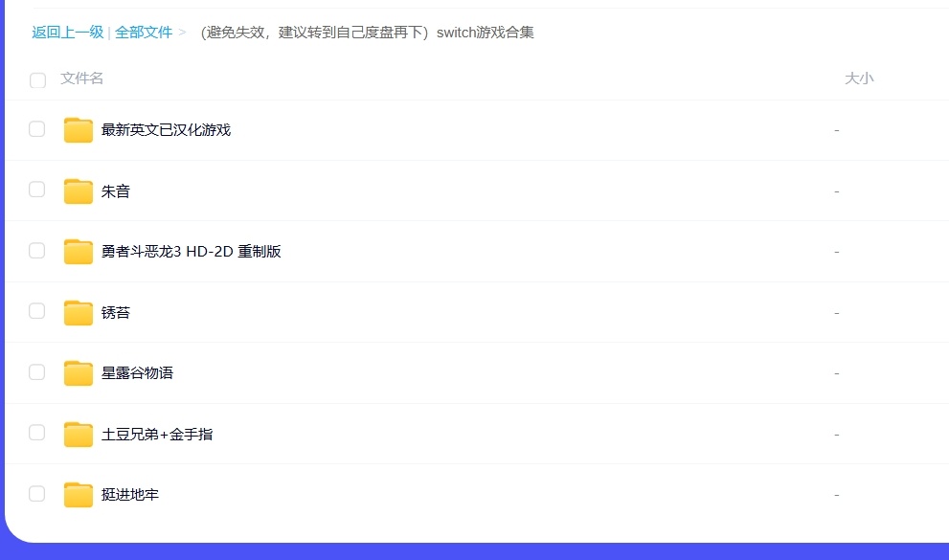Open folder icon of 最新英文已汉化游戏
This screenshot has width=949, height=560.
tap(79, 130)
